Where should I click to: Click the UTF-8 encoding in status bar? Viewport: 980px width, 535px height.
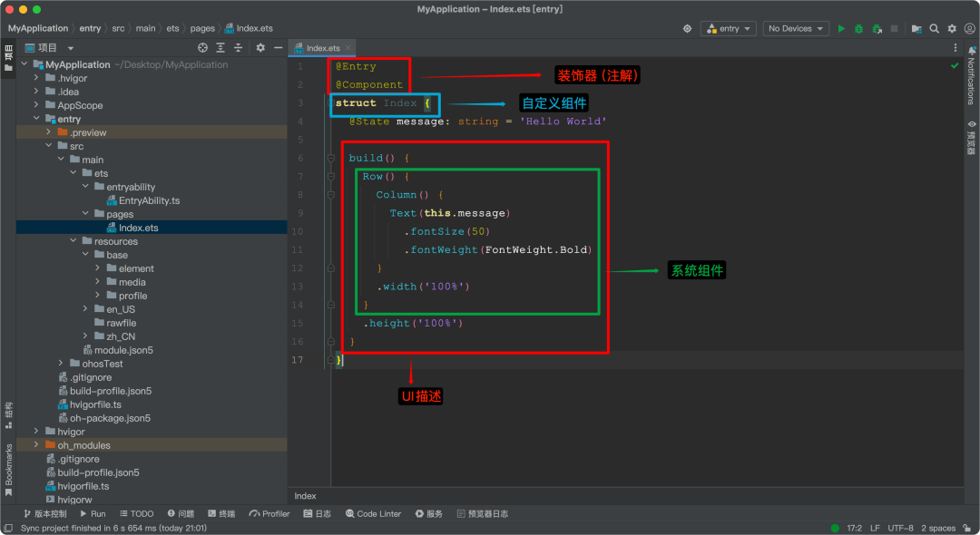point(901,528)
